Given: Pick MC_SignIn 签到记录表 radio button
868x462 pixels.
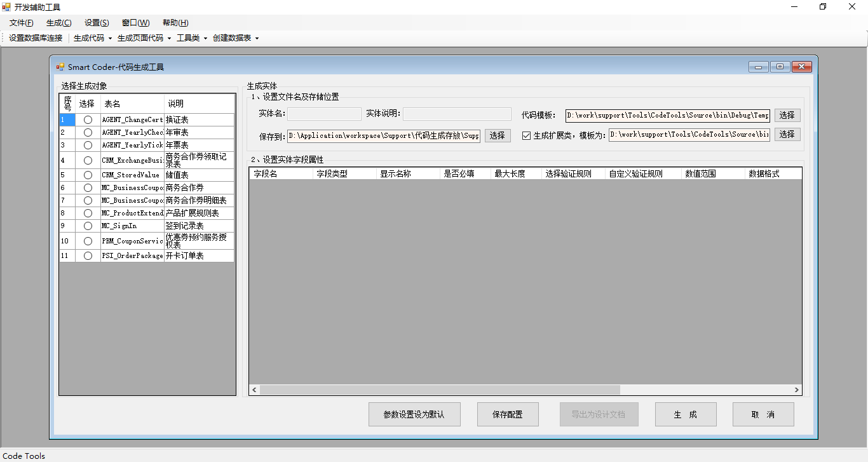Looking at the screenshot, I should point(88,226).
